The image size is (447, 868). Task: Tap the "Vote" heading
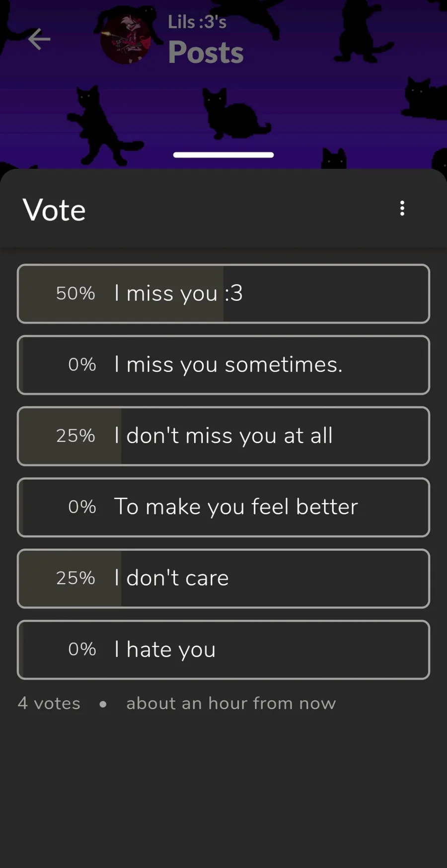(54, 210)
